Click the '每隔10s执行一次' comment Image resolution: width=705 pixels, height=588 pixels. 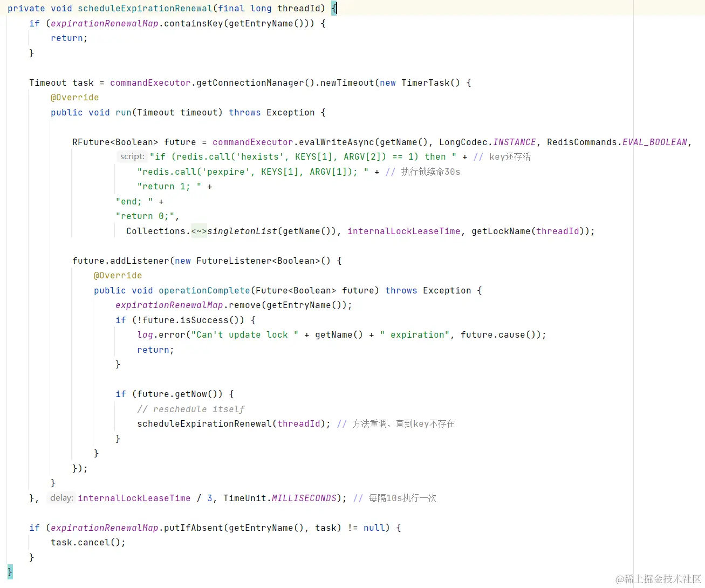403,498
